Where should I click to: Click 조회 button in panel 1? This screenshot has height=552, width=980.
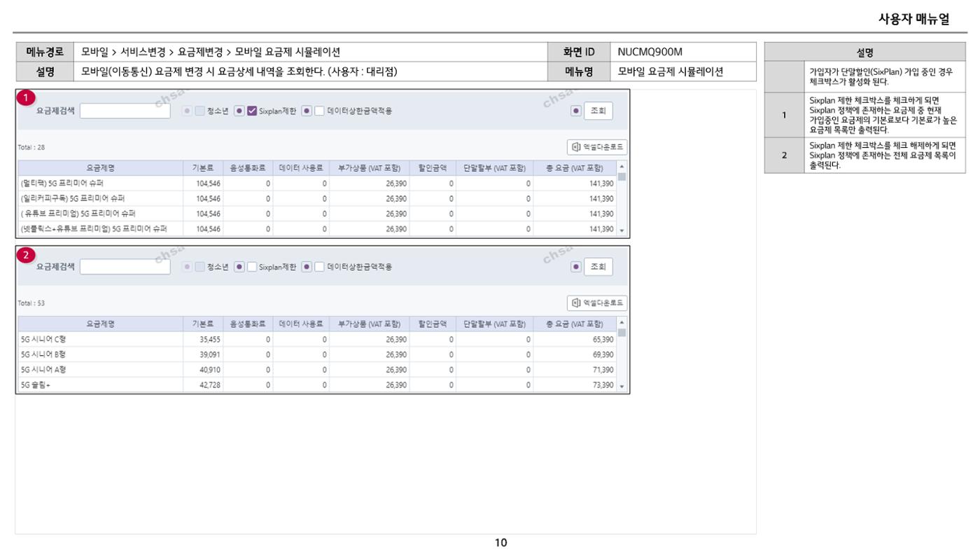click(598, 111)
